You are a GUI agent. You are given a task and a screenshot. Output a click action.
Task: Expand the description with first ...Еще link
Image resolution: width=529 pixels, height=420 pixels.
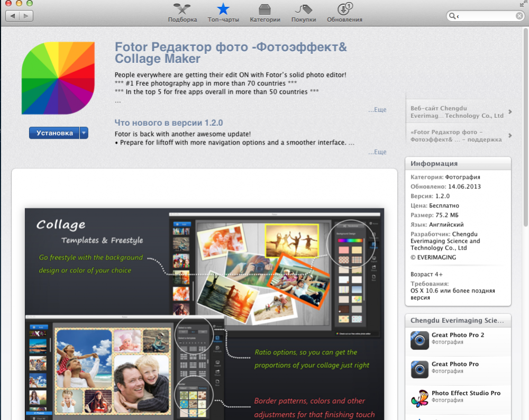tap(377, 109)
